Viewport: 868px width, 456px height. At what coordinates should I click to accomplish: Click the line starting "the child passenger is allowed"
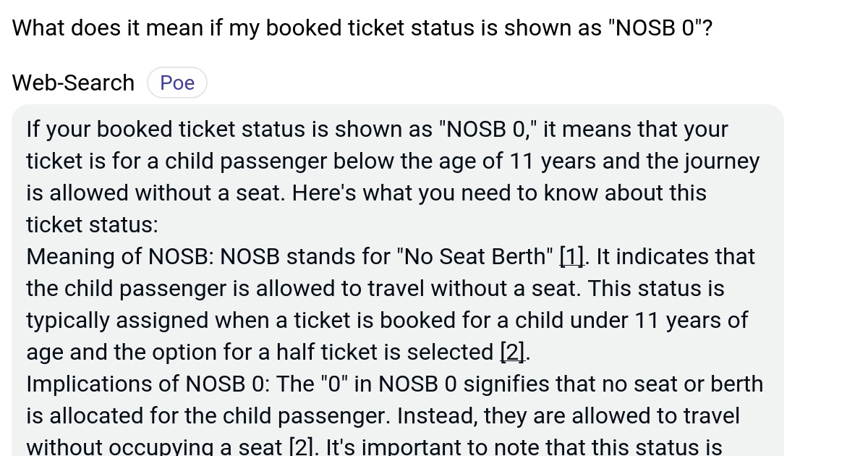[x=375, y=289]
